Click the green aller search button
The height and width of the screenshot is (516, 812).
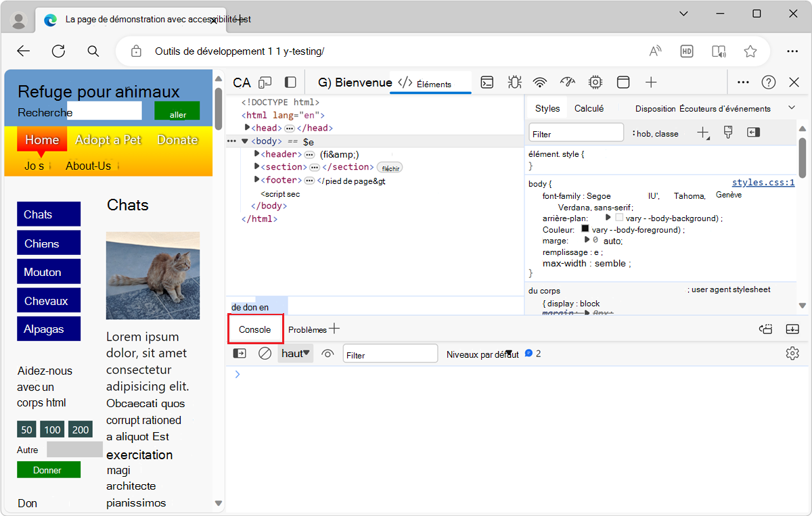pyautogui.click(x=177, y=111)
